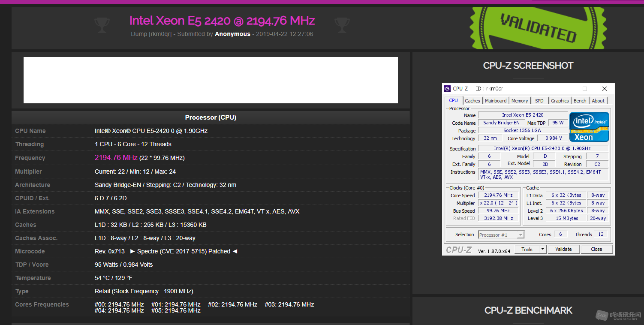Open the CPU tab in CPU-Z
Image resolution: width=644 pixels, height=325 pixels.
click(x=454, y=100)
